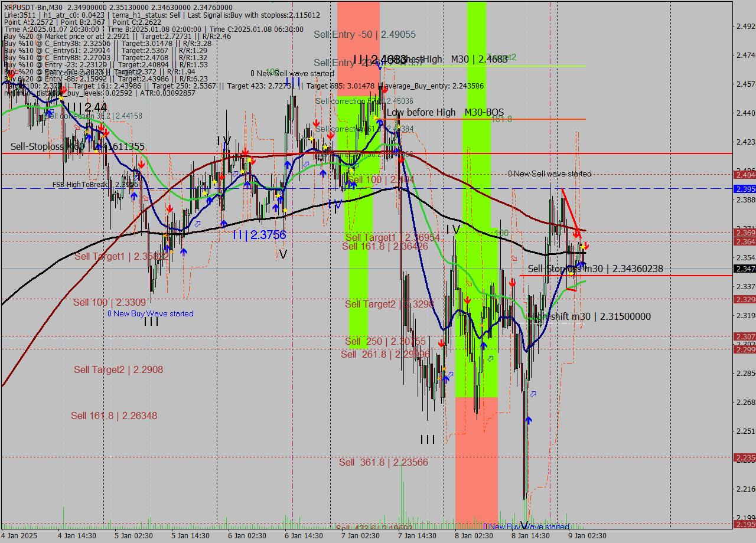Click 'Sell-Stoploss M30 | 2.41611355' label

[x=78, y=146]
